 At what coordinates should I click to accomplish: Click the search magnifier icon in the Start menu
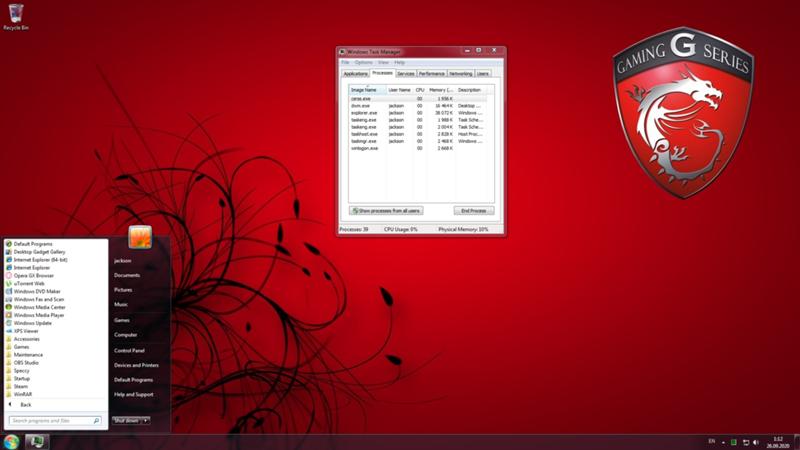(x=96, y=421)
